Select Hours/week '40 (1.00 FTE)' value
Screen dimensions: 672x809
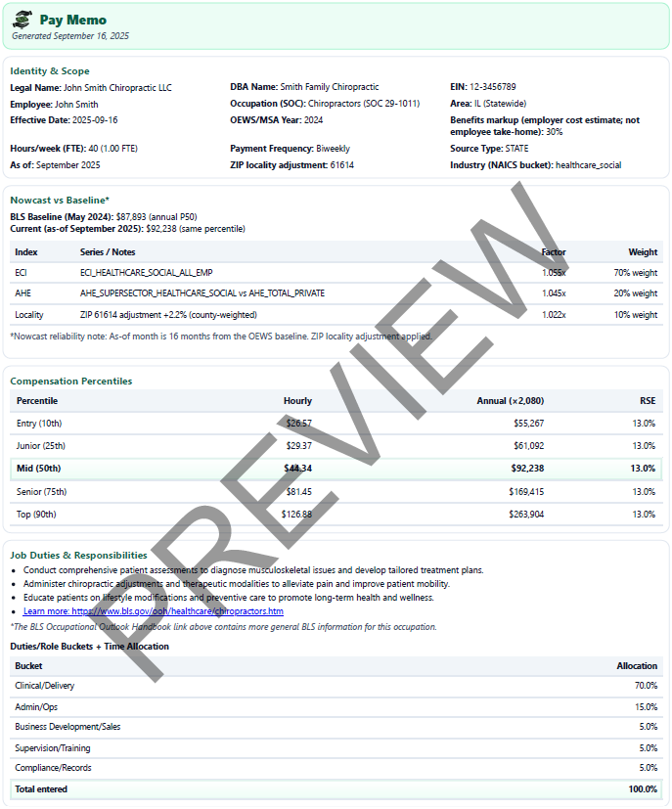(112, 149)
